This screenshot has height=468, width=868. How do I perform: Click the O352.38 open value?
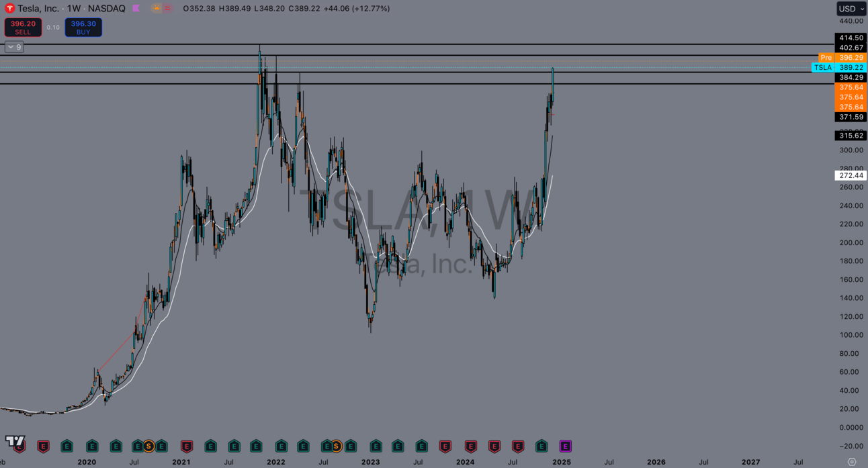point(199,9)
